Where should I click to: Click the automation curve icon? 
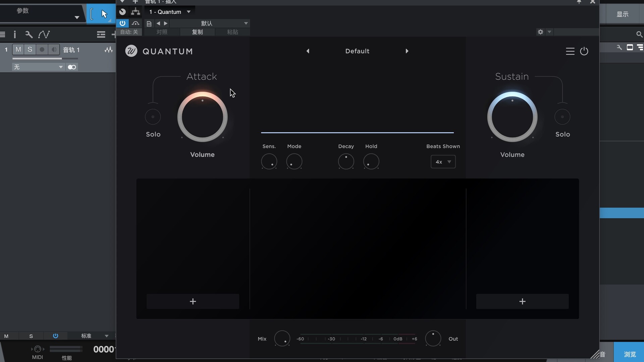(x=44, y=35)
